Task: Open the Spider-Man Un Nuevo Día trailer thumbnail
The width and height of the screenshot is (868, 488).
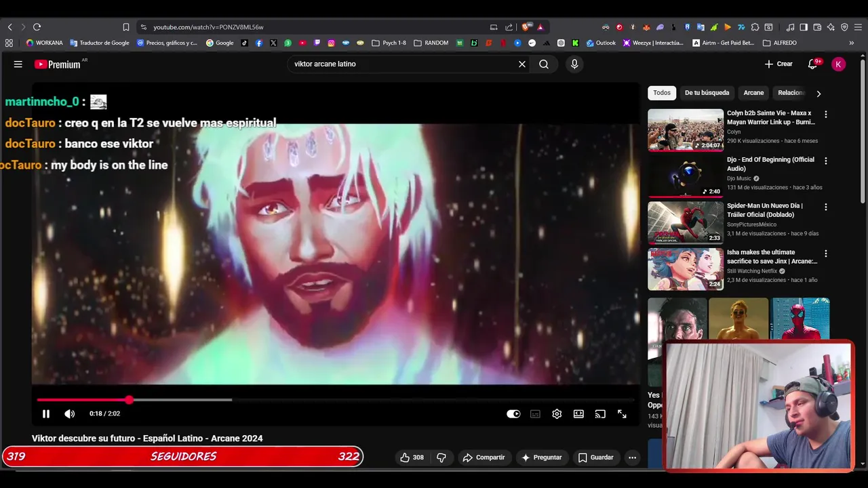Action: pos(686,222)
